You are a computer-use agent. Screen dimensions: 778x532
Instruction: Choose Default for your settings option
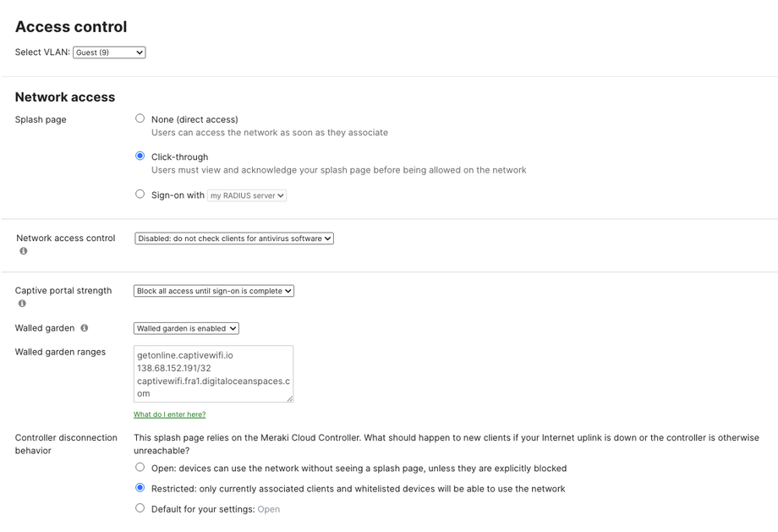(140, 508)
